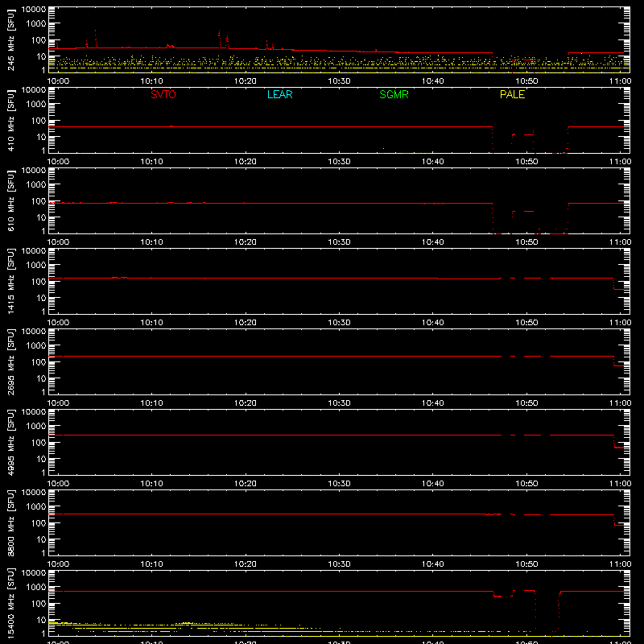Select the 1415 MHz [SFU] axis title

pos(11,281)
